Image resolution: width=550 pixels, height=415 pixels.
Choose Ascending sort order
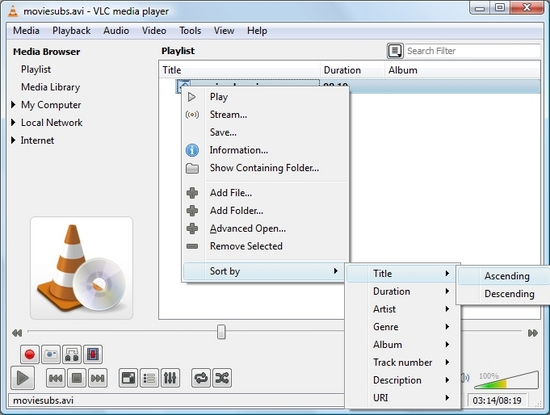coord(504,276)
